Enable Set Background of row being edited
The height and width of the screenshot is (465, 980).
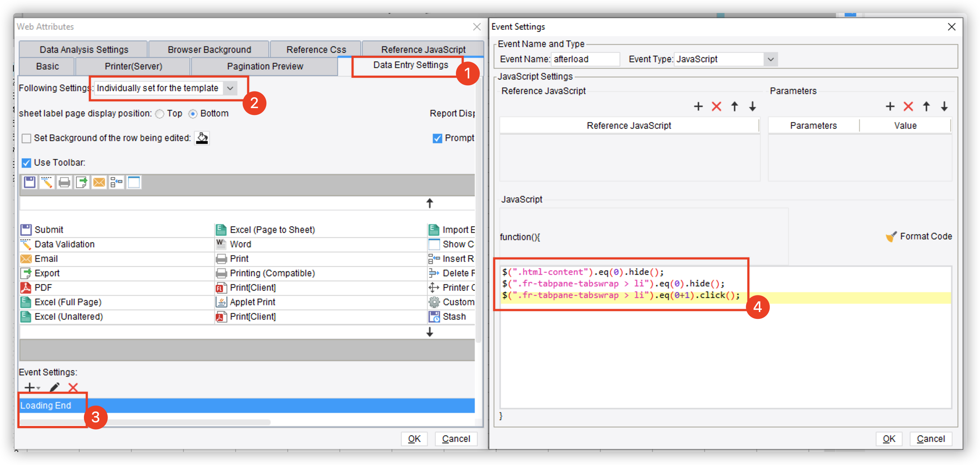pyautogui.click(x=26, y=138)
